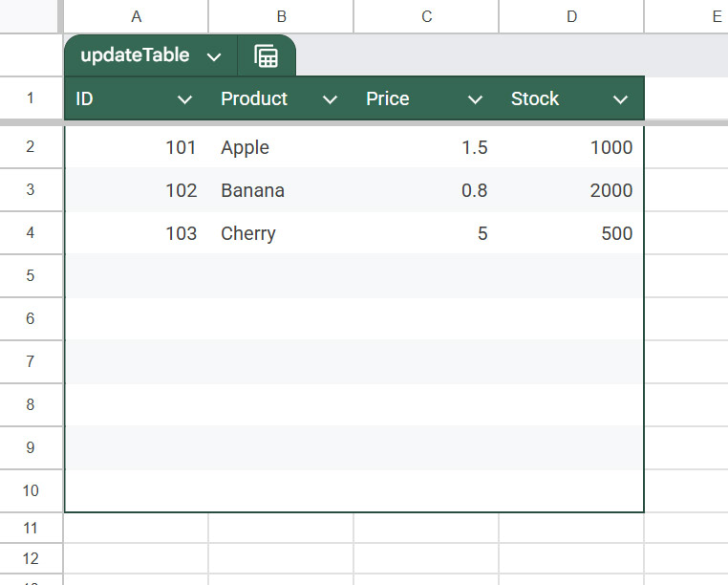Open the Product column dropdown arrow
The height and width of the screenshot is (585, 728).
pos(330,99)
